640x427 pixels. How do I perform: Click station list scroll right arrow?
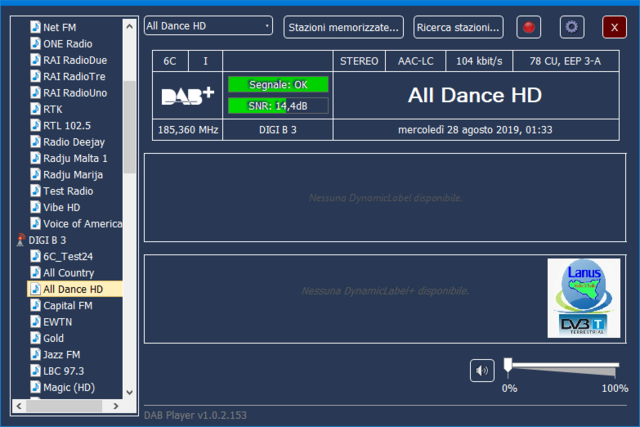(x=116, y=406)
